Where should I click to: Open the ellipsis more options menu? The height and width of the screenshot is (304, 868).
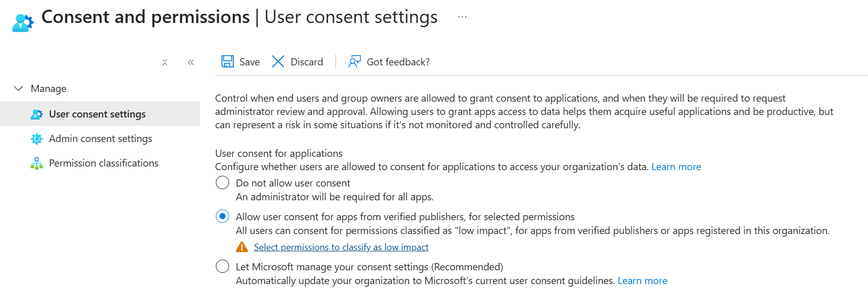tap(462, 17)
